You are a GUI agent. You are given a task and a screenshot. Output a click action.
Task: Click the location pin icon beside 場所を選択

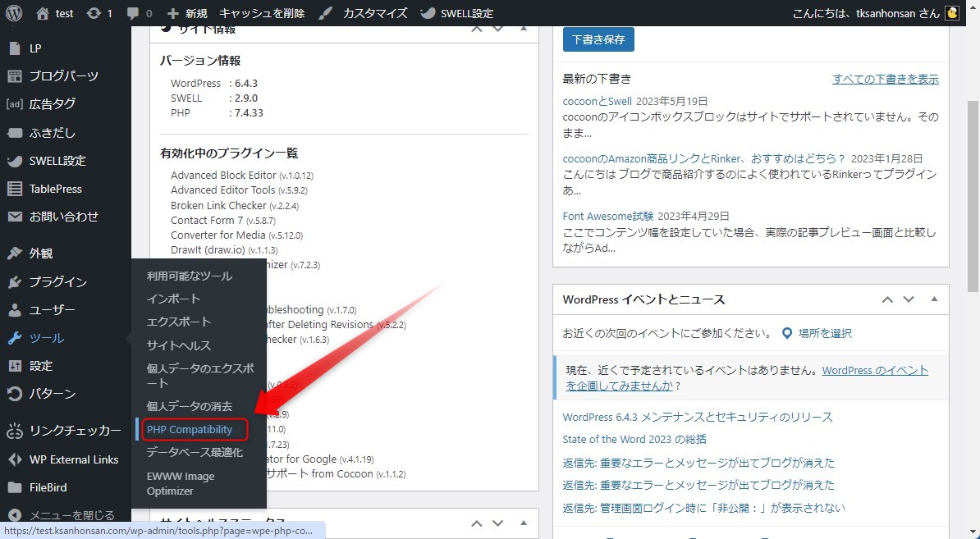pyautogui.click(x=787, y=334)
